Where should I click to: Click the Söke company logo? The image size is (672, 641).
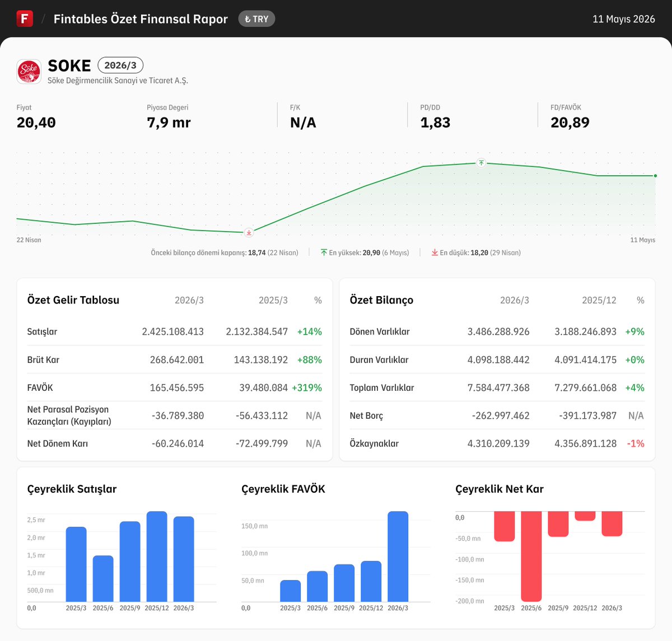pos(29,71)
